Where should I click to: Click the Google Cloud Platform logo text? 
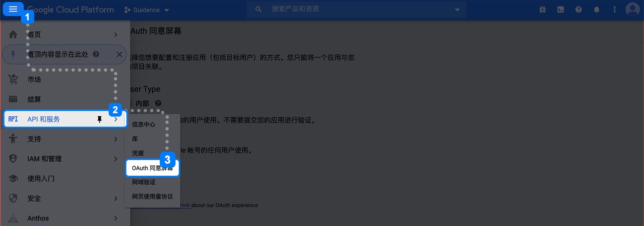[70, 10]
